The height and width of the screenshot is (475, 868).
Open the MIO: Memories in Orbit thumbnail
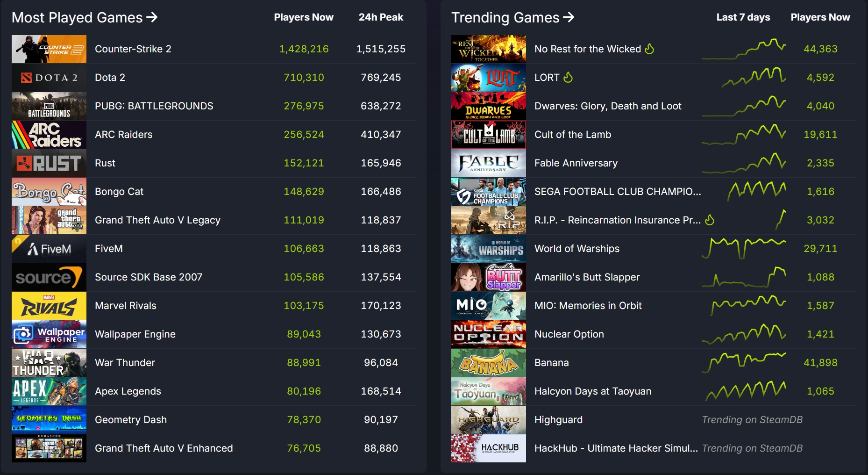[489, 306]
